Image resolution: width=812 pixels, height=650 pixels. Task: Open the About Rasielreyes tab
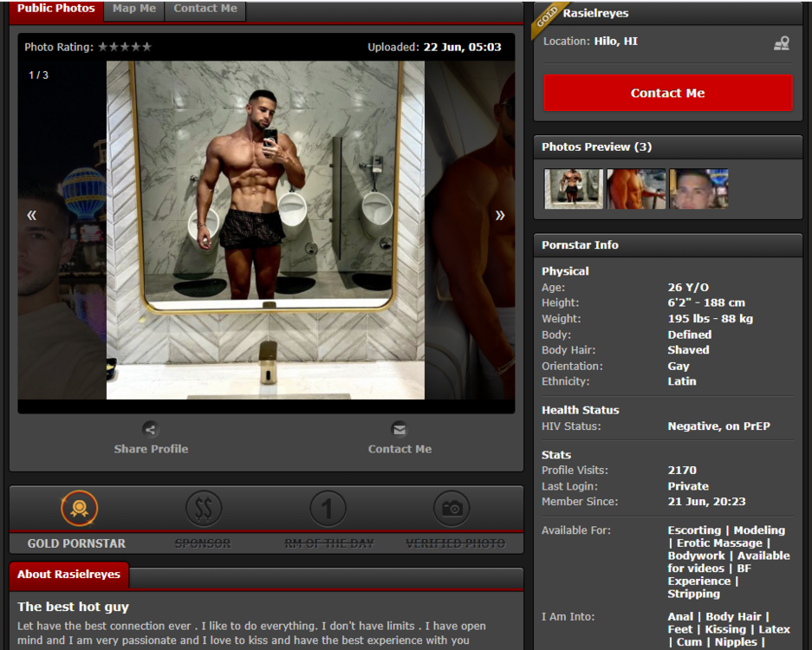(x=69, y=575)
